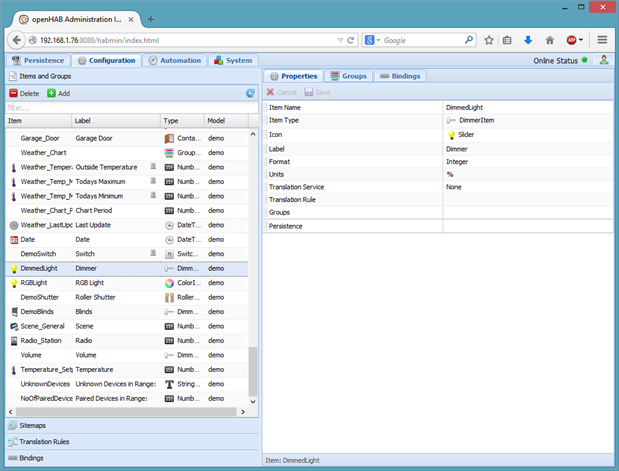Open the Groups tab in properties panel

click(348, 76)
